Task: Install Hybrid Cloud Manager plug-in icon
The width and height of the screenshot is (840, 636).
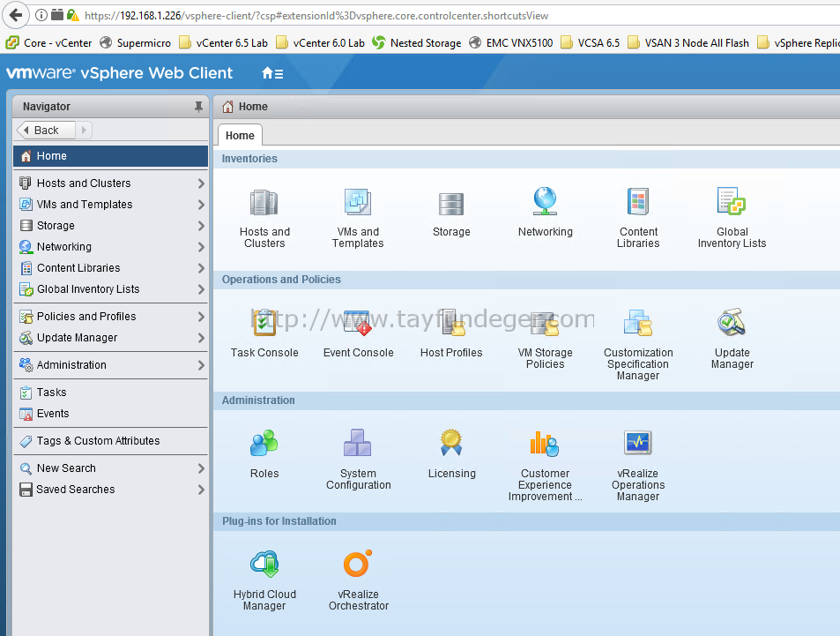Action: pos(264,565)
